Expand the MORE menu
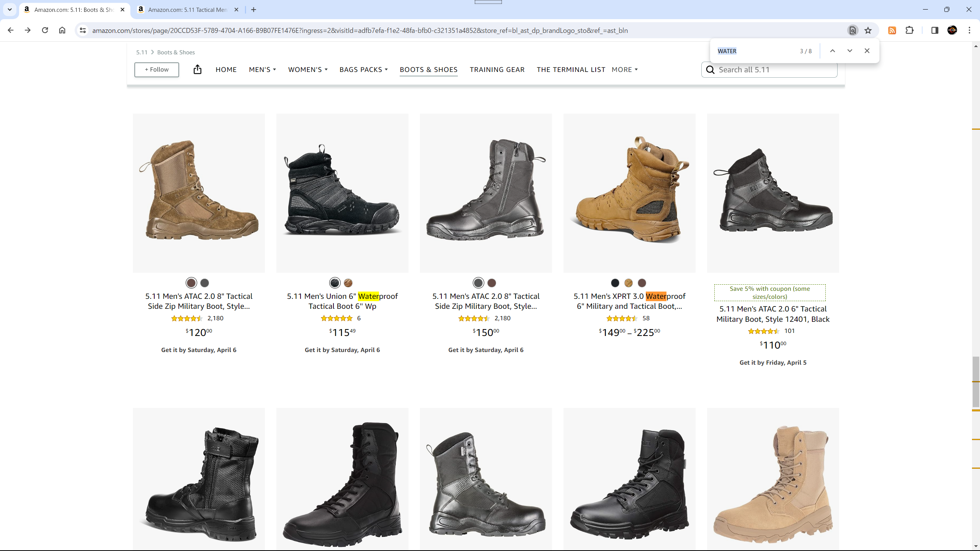This screenshot has width=980, height=551. tap(625, 70)
